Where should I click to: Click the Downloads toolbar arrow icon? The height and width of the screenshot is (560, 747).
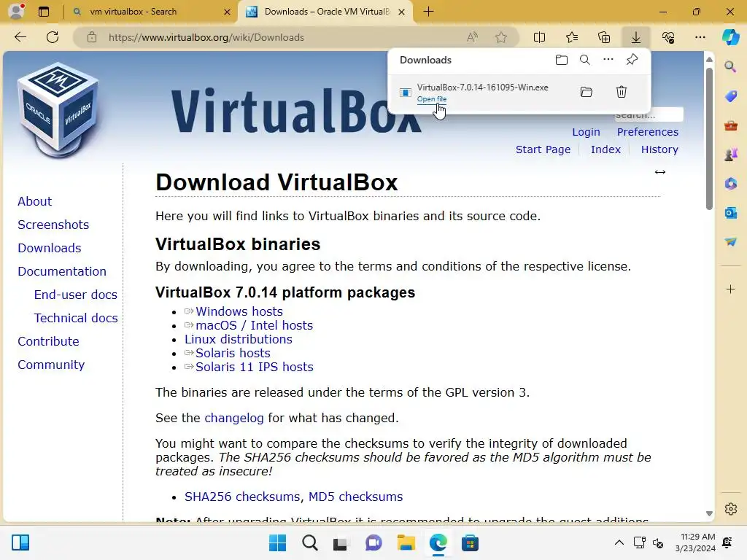pos(636,37)
